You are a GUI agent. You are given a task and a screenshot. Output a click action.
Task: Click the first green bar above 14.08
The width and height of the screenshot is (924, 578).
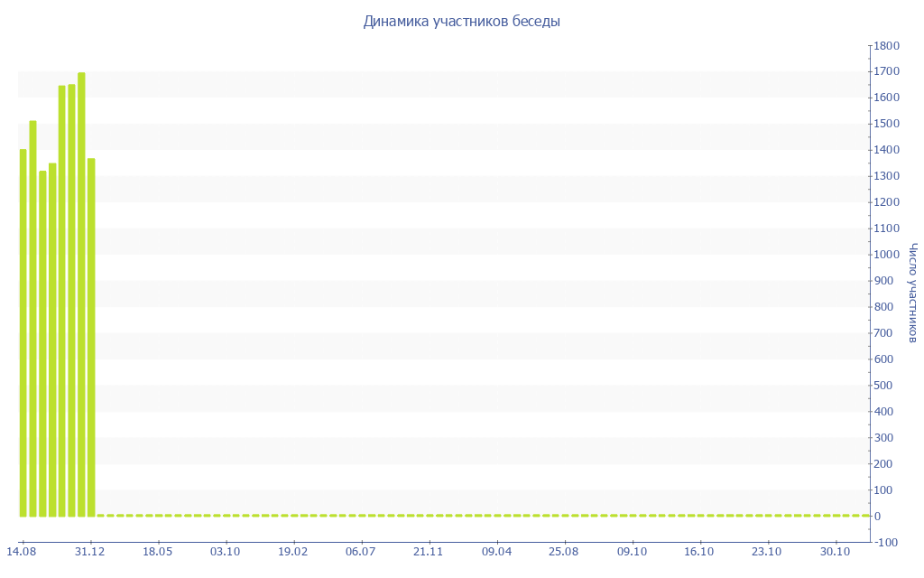tap(23, 332)
